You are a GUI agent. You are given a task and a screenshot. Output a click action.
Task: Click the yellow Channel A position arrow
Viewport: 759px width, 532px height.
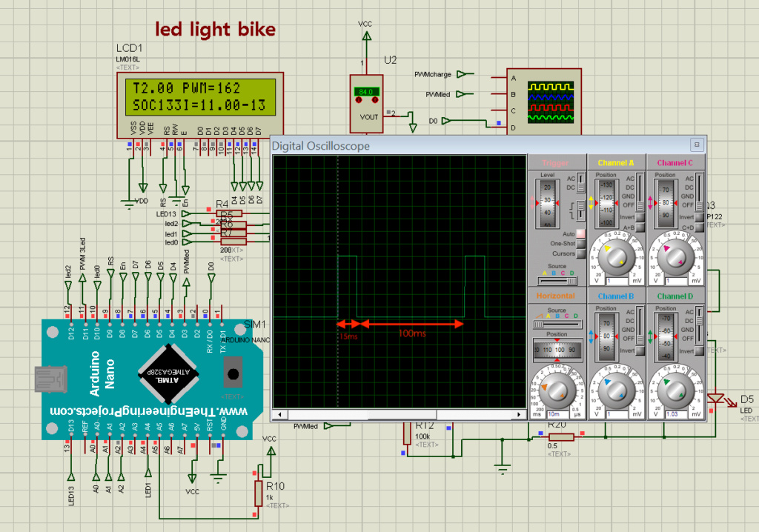click(x=591, y=203)
